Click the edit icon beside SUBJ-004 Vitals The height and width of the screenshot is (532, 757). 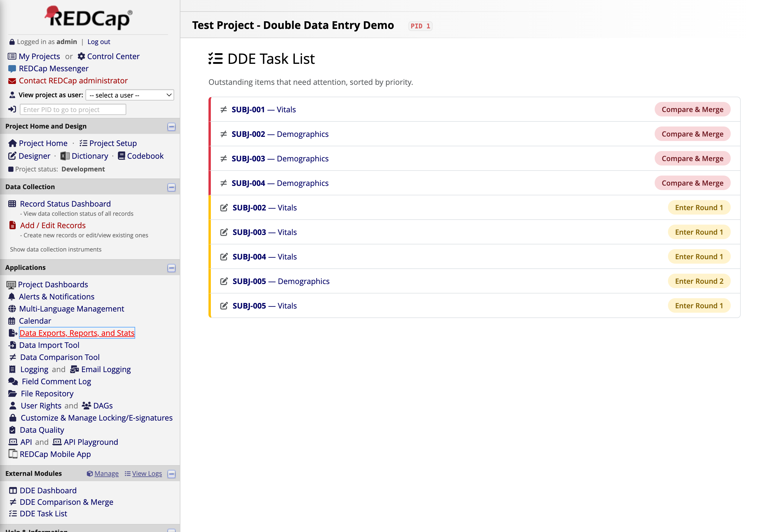224,257
